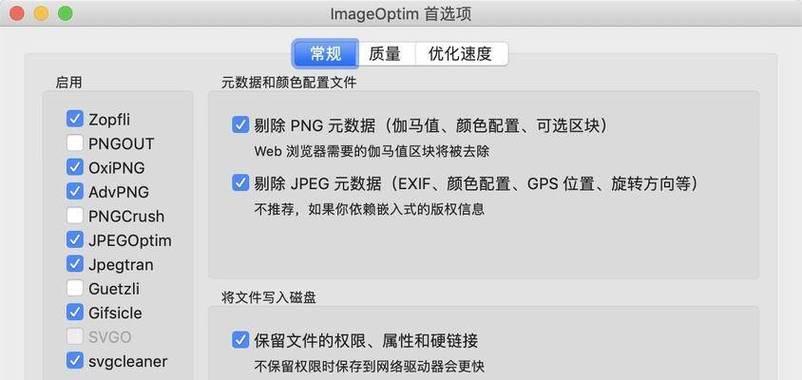Viewport: 802px width, 380px height.
Task: Toggle the AdvPNG checkbox off
Action: click(75, 192)
